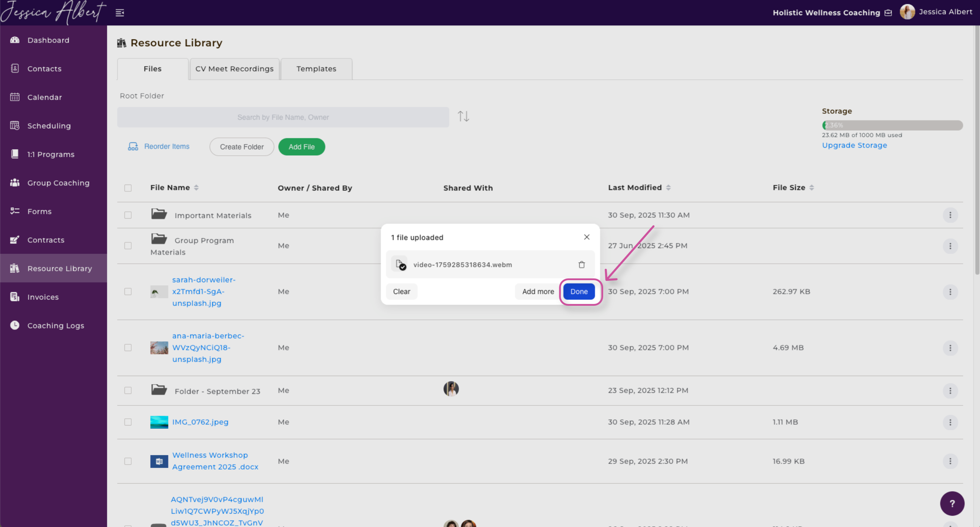Open the Templates tab
Screen dimensions: 980x527
tap(316, 69)
